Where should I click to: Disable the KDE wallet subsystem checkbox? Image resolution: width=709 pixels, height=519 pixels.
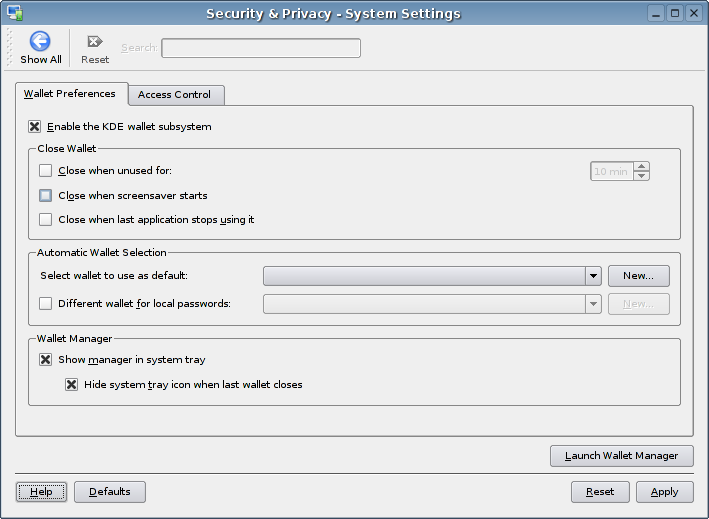[35, 127]
